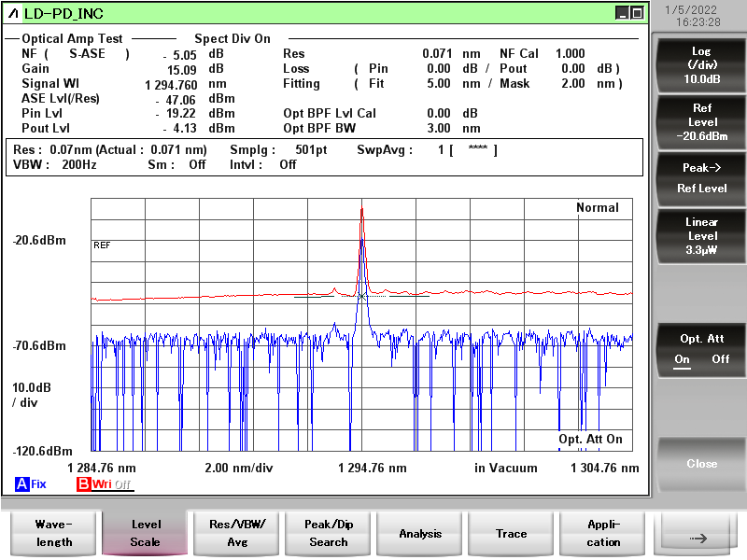Open the Ref Level -20.6dBm setting

(x=702, y=122)
